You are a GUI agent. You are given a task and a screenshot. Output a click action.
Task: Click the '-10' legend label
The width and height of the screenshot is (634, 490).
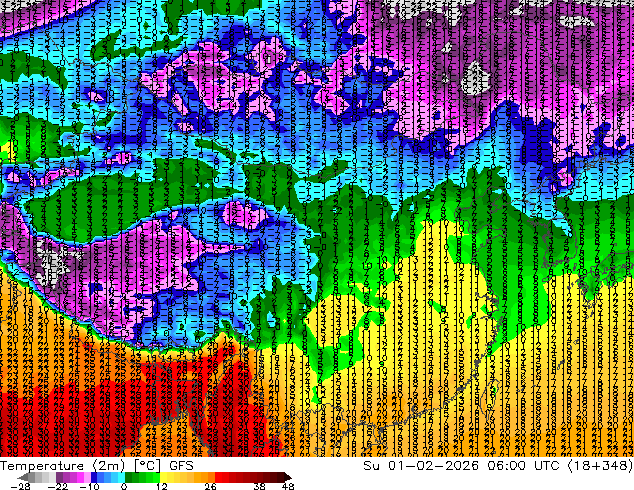coord(89,486)
